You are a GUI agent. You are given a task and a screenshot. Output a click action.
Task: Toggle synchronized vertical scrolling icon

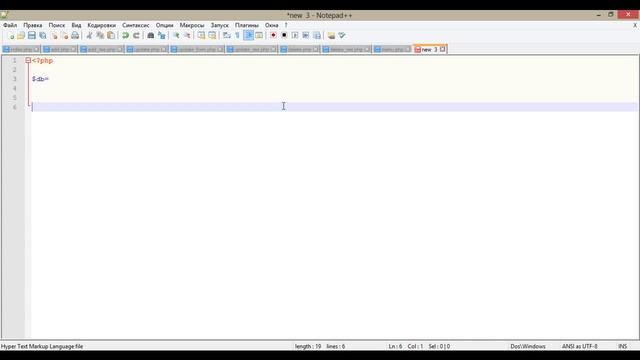tap(201, 36)
